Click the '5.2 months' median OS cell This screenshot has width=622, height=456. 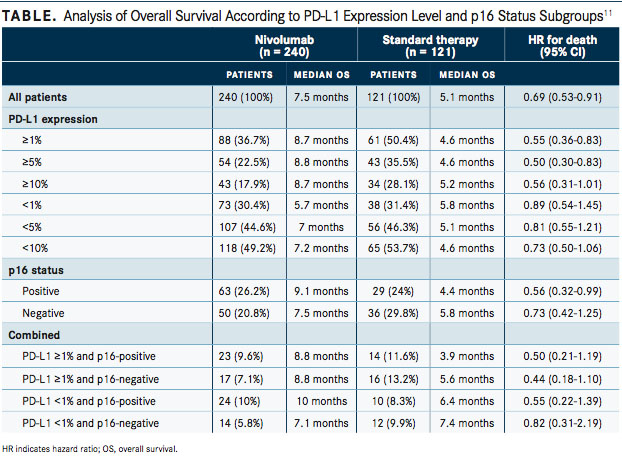tap(467, 184)
